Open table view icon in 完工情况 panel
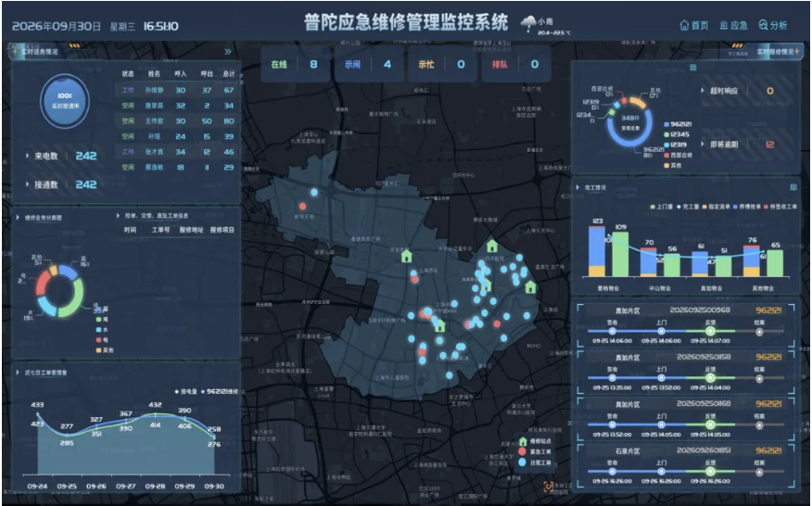 click(793, 187)
